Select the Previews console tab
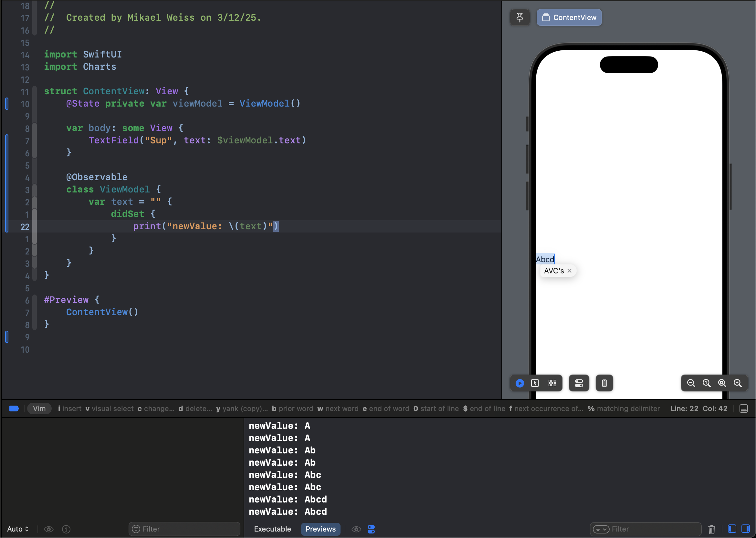 pos(320,529)
